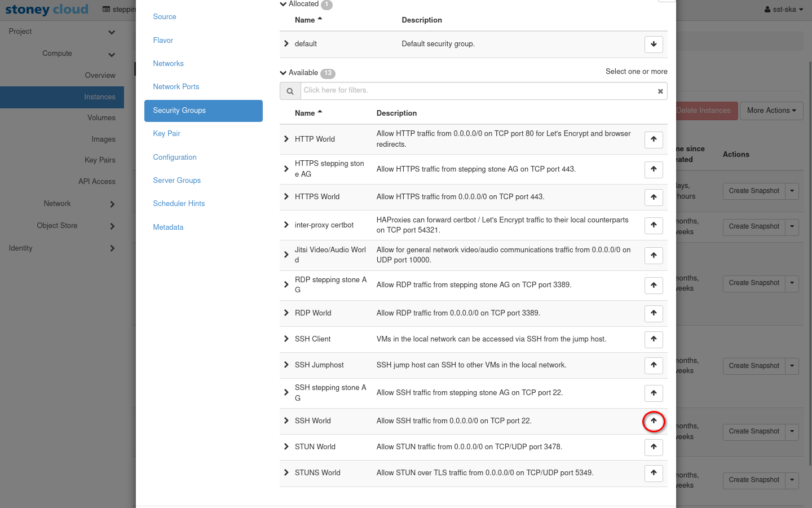Open the Key Pair step
Viewport: 812px width, 508px height.
[x=166, y=134]
